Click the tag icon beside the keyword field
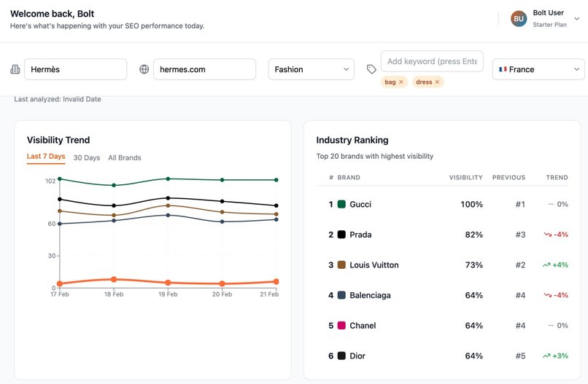 click(x=371, y=69)
